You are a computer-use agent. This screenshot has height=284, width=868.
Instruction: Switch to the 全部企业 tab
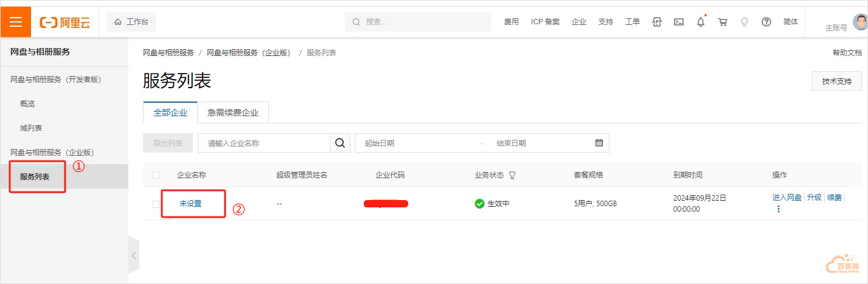(x=170, y=113)
